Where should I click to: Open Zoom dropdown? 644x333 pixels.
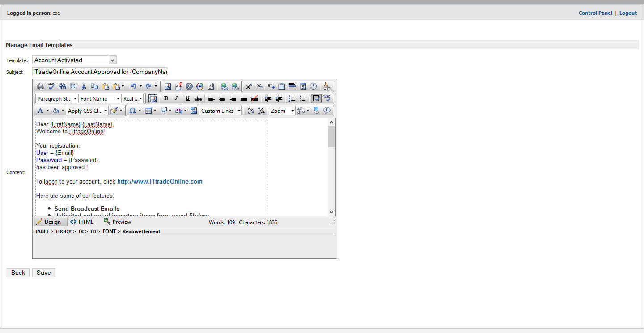coord(282,111)
